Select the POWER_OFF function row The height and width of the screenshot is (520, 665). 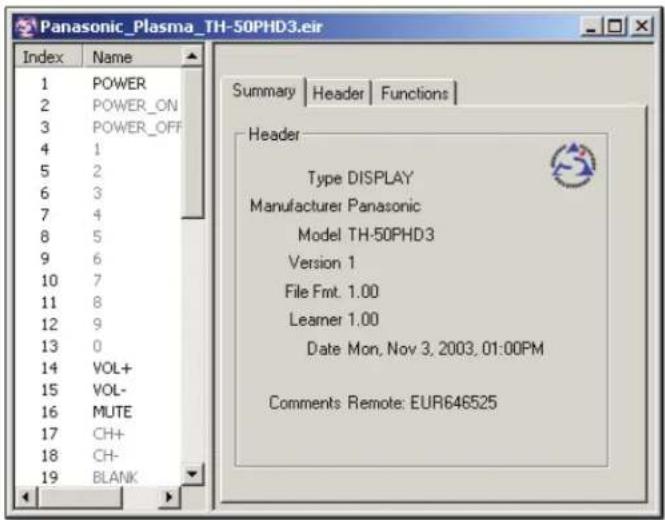98,127
